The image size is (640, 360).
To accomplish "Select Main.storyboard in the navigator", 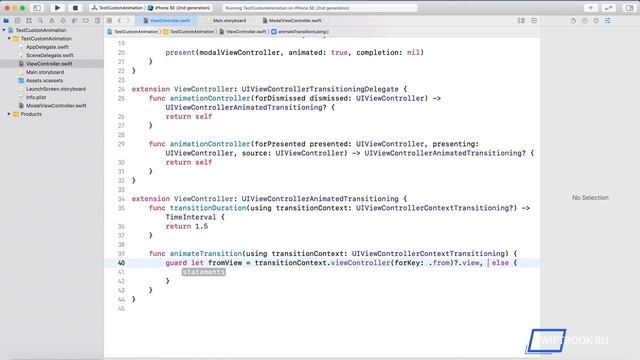I will [x=45, y=72].
